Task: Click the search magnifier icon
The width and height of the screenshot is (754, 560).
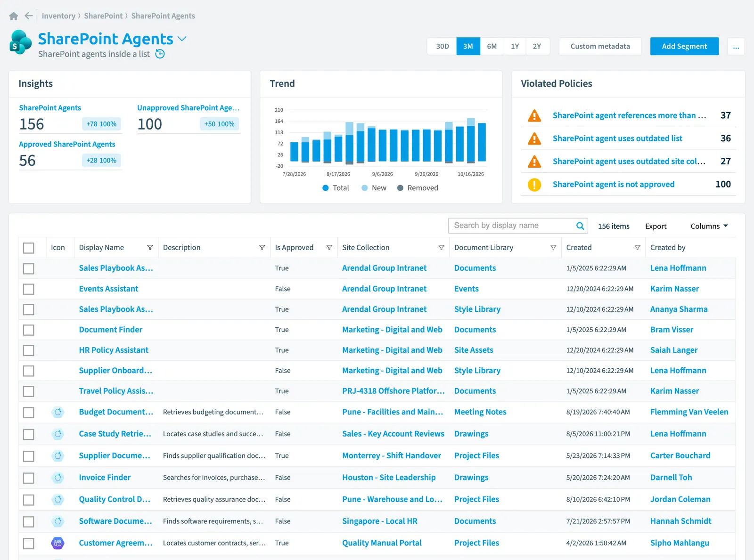Action: click(580, 226)
